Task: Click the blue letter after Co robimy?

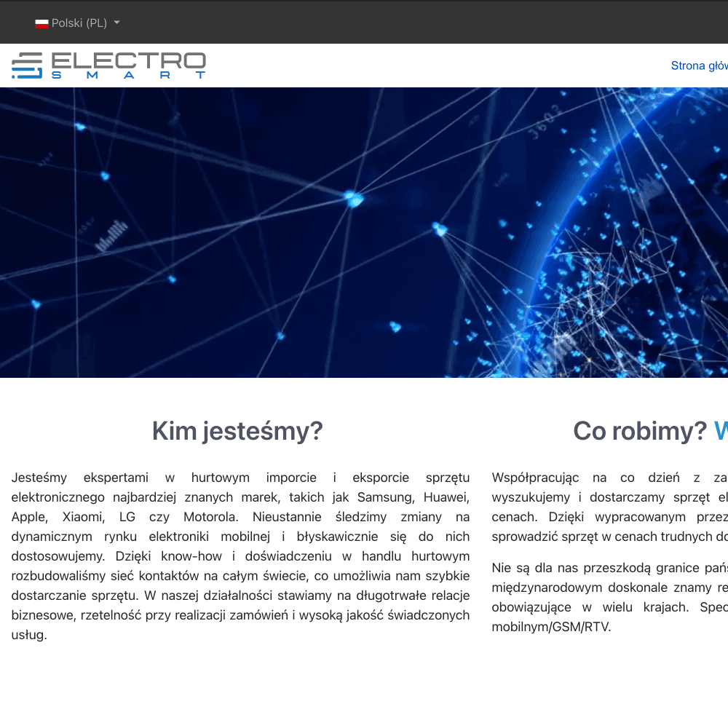Action: [721, 431]
